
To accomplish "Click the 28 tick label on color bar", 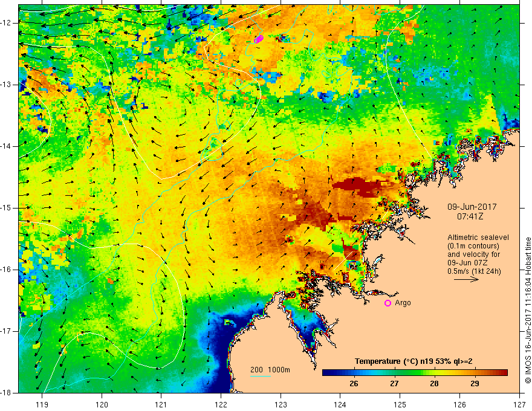I will click(x=434, y=384).
